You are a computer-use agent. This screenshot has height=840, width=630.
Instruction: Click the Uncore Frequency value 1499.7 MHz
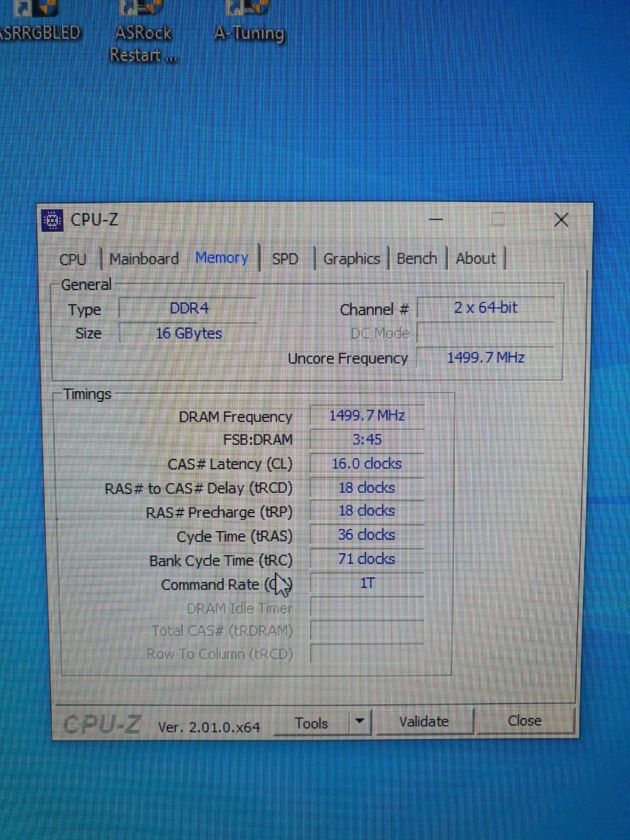[x=486, y=358]
